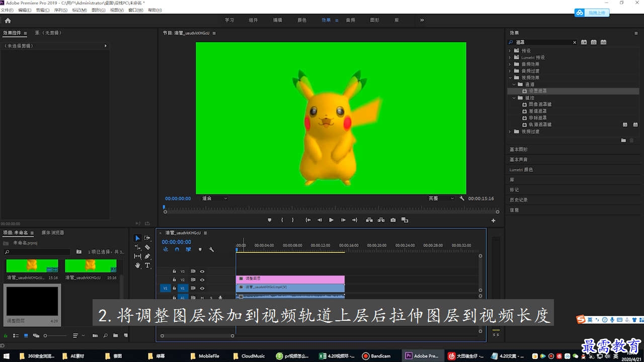Step forward one frame
644x362 pixels.
point(343,220)
